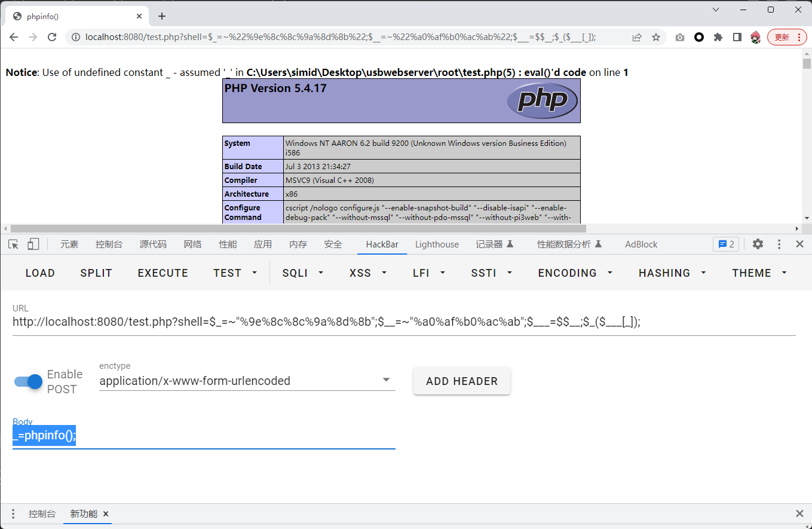Open the THEME dropdown menu
The height and width of the screenshot is (529, 812).
pos(759,273)
